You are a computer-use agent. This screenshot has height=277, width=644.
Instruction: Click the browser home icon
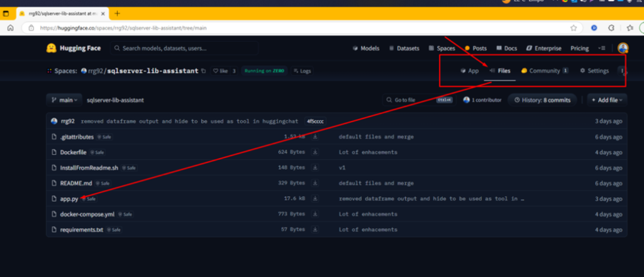coord(11,28)
